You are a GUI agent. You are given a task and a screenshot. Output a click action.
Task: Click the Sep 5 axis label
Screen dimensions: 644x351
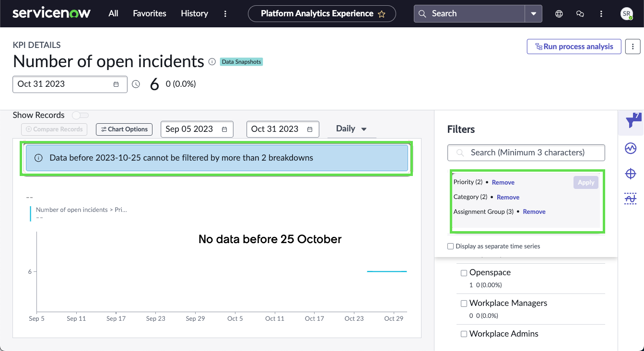coord(37,318)
